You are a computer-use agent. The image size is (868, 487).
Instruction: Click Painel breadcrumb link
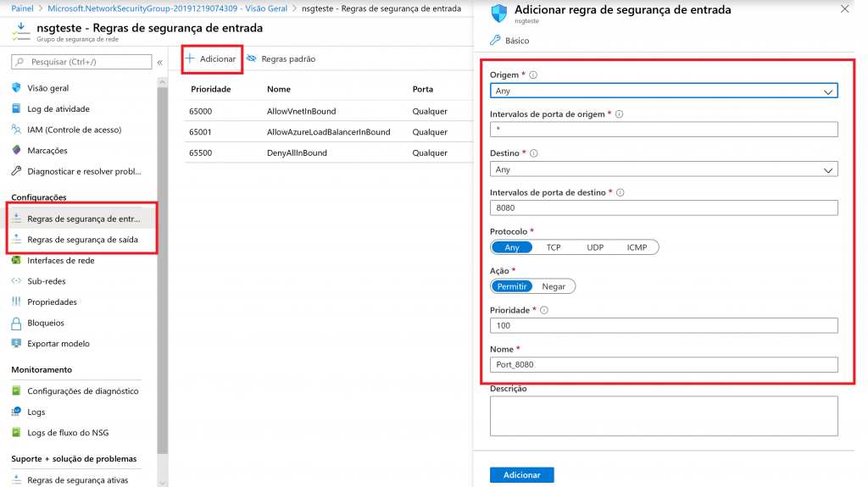coord(27,8)
